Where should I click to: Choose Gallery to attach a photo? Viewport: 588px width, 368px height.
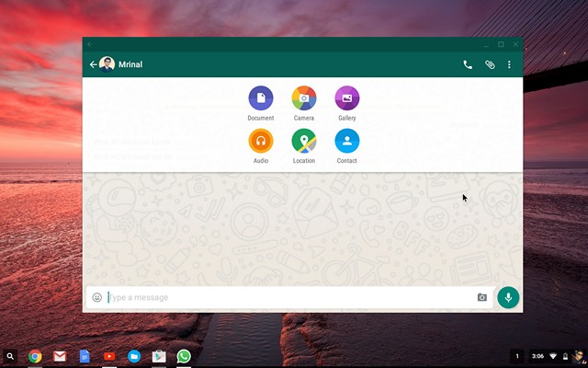(347, 98)
